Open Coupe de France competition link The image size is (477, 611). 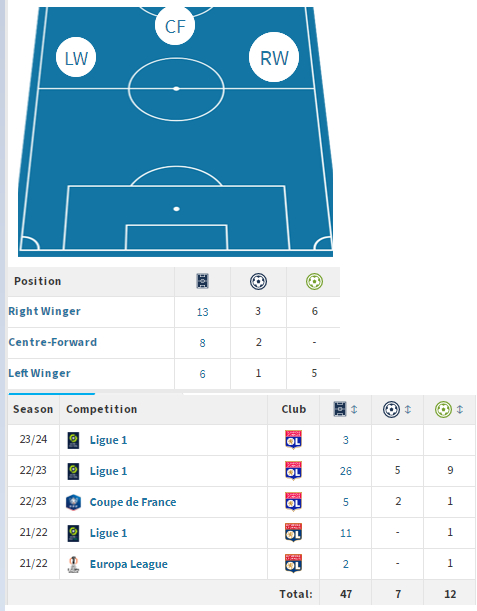coord(133,502)
